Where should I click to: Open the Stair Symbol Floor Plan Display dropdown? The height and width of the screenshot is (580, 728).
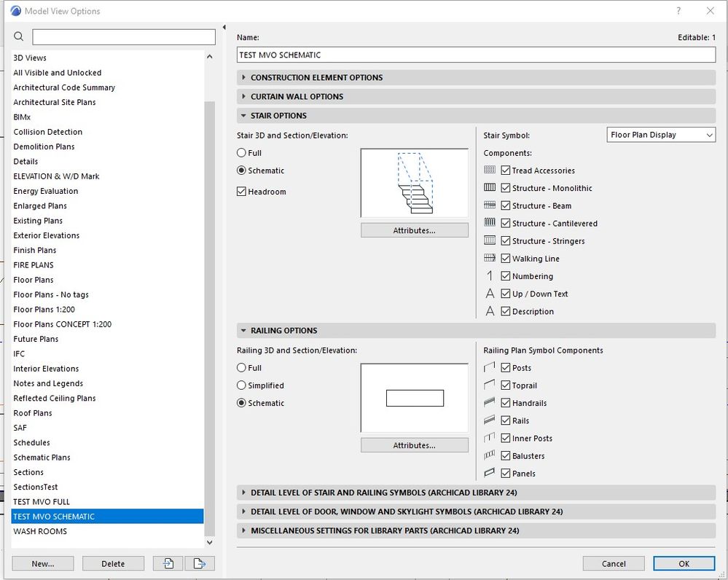click(x=661, y=135)
